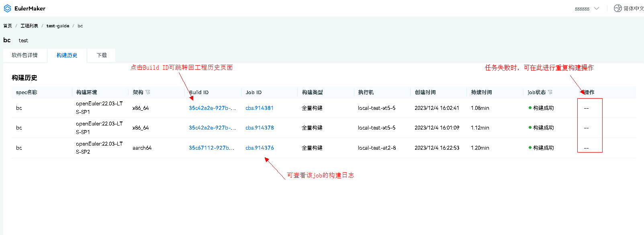Click the globe language icon
The width and height of the screenshot is (644, 235).
coord(617,8)
